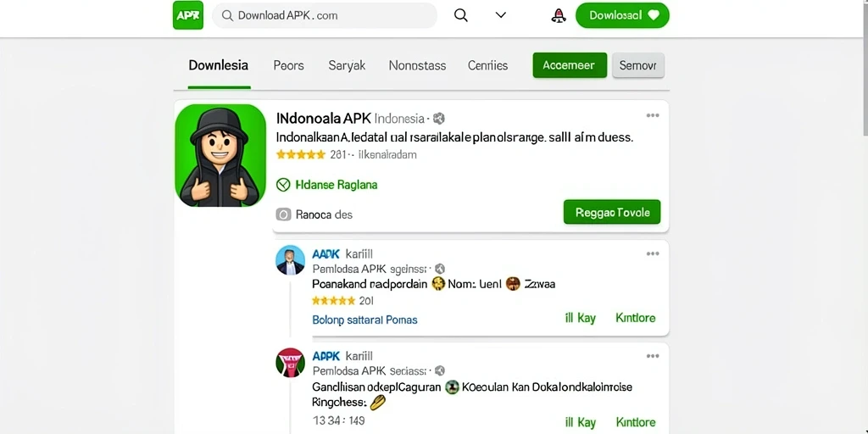Click Kintlore on second review
The width and height of the screenshot is (868, 434).
tap(636, 423)
